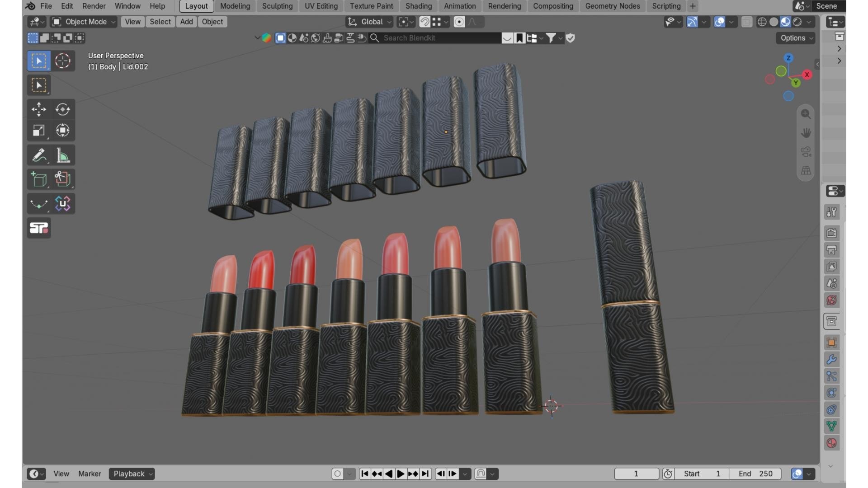Open Global transform orientation dropdown
Image resolution: width=868 pixels, height=488 pixels.
(x=369, y=22)
